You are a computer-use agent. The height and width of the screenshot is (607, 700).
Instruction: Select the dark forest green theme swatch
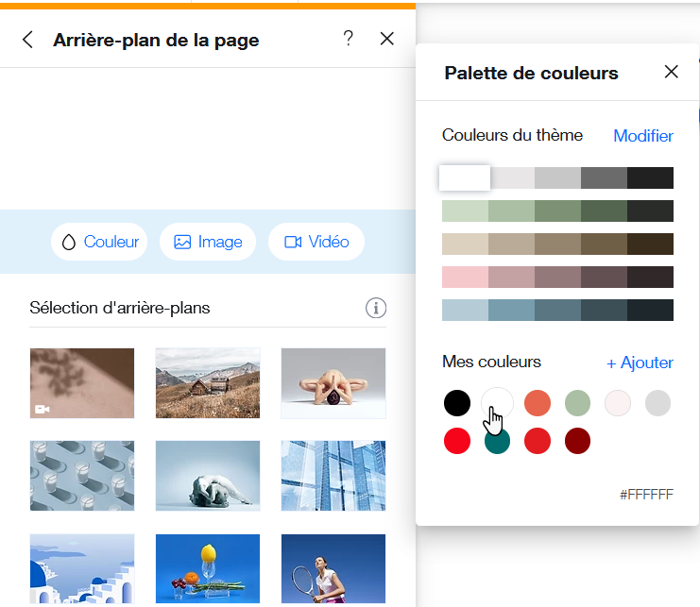pos(604,211)
